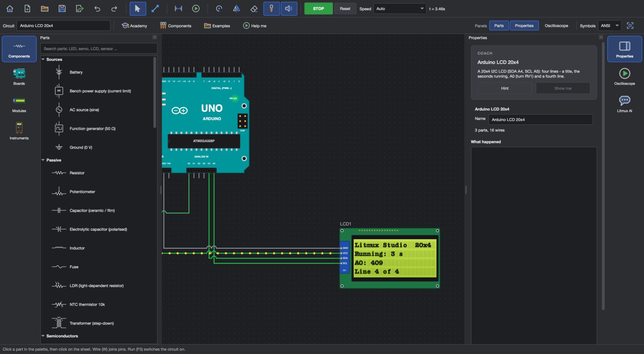Reset the simulation
The height and width of the screenshot is (354, 644).
[x=345, y=8]
